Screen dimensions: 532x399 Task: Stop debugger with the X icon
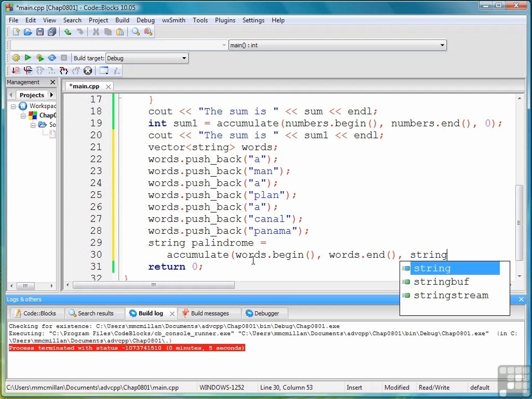88,70
